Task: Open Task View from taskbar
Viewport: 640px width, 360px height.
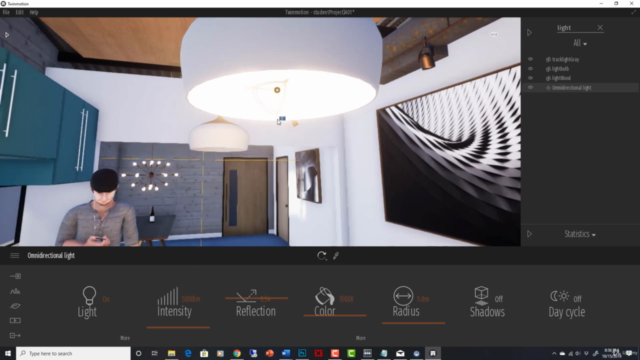Action: pyautogui.click(x=155, y=353)
